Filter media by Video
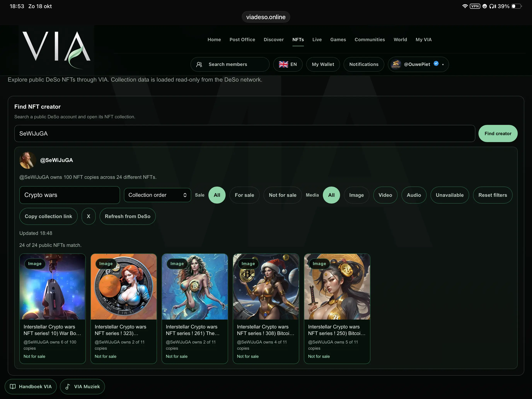Image resolution: width=532 pixels, height=399 pixels. (x=385, y=195)
